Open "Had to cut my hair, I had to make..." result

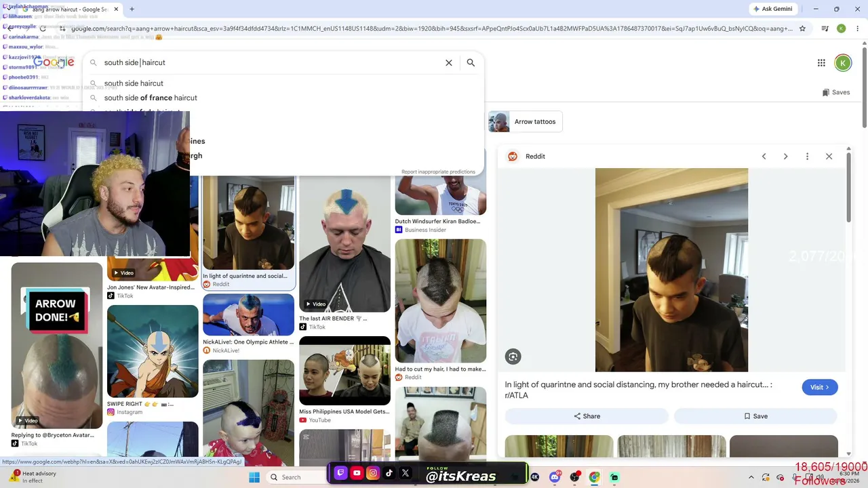point(441,369)
